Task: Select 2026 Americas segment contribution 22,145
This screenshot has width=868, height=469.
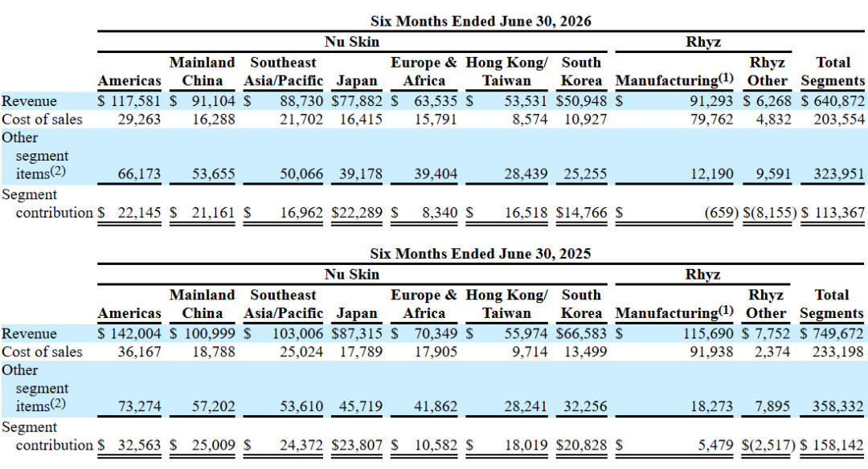Action: (x=139, y=212)
